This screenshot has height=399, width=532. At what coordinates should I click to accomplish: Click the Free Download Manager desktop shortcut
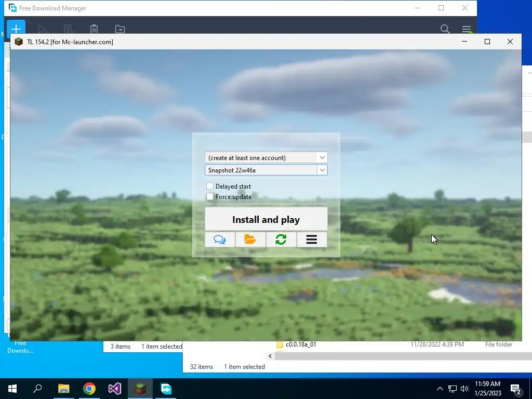point(20,347)
